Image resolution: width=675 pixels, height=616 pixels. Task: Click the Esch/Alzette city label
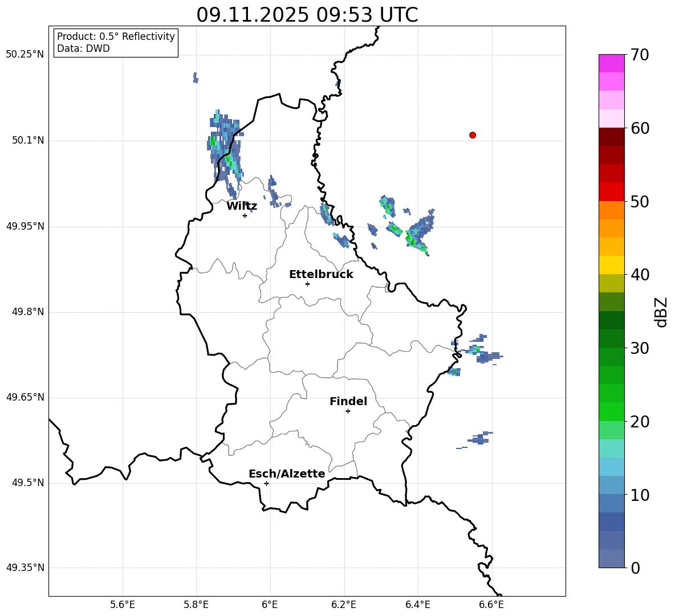287,474
